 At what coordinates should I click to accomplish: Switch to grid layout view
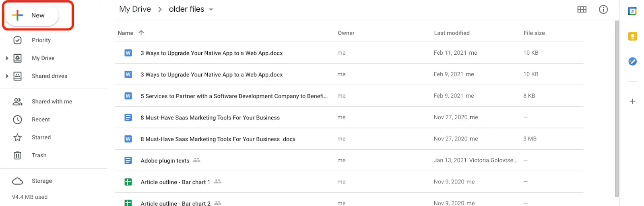[x=582, y=9]
